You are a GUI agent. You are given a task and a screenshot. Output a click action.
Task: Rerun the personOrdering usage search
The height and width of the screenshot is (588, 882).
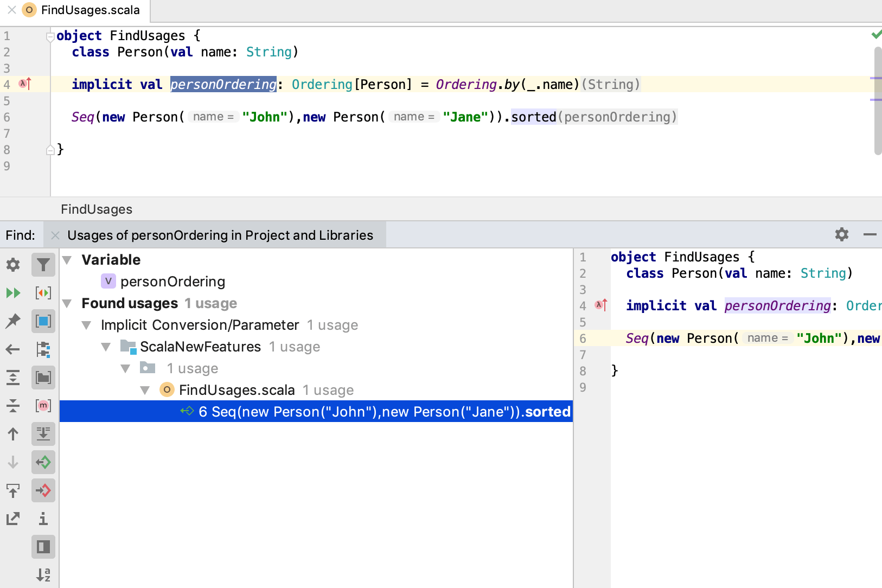pyautogui.click(x=13, y=293)
